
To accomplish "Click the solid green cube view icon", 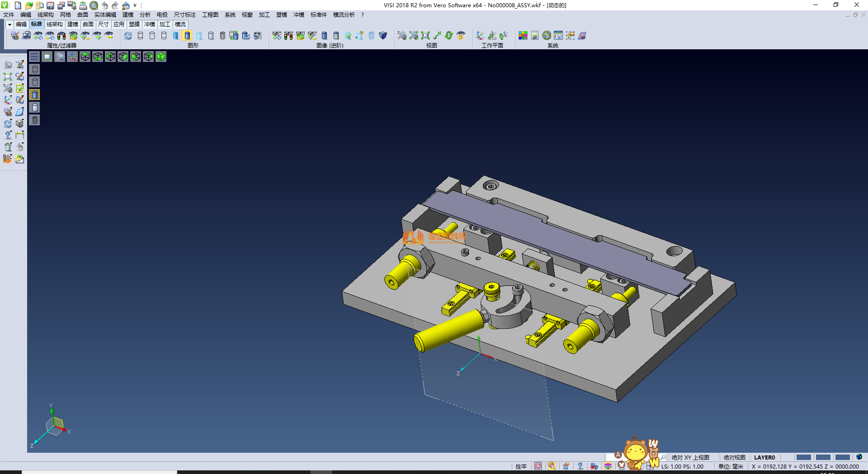I will point(161,57).
